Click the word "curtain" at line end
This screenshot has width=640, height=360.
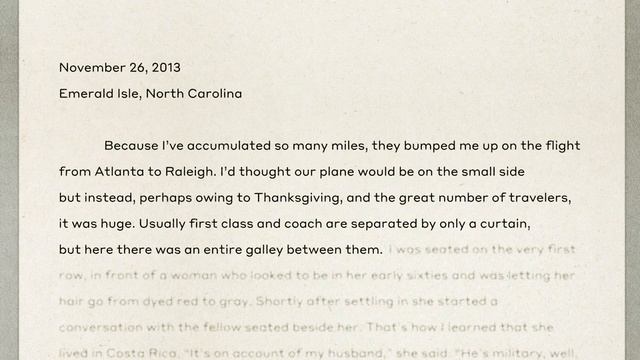point(505,224)
